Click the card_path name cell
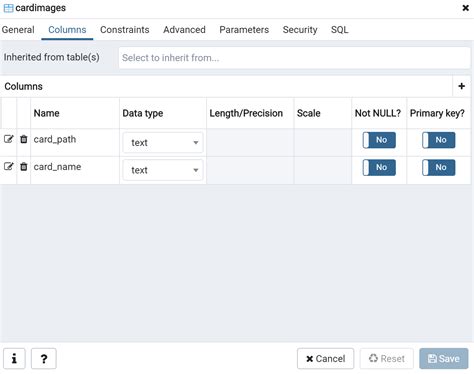 [x=75, y=143]
